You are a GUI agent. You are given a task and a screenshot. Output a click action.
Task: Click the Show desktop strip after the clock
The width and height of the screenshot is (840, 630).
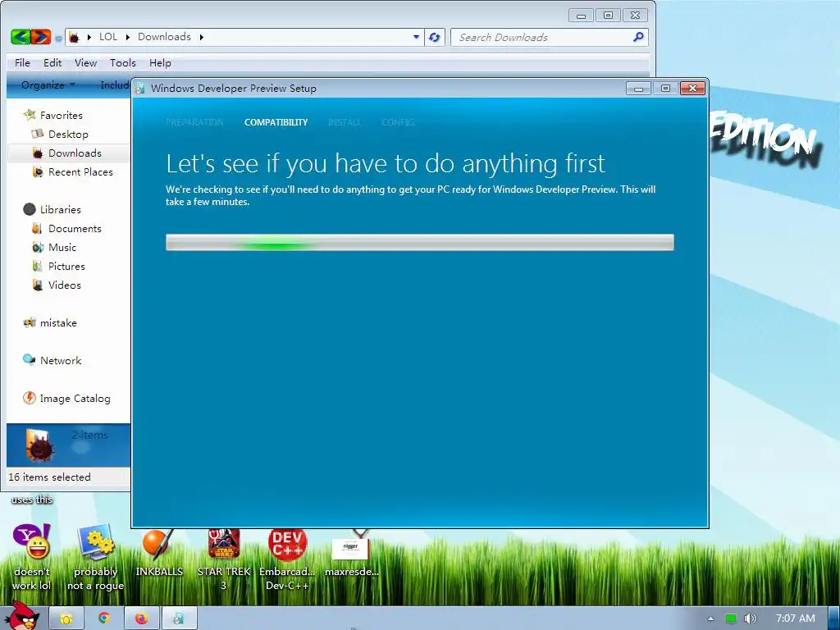point(833,619)
